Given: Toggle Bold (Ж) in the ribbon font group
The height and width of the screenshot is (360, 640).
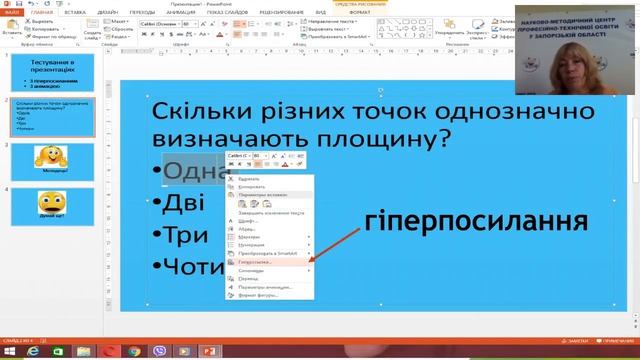Looking at the screenshot, I should pos(144,35).
